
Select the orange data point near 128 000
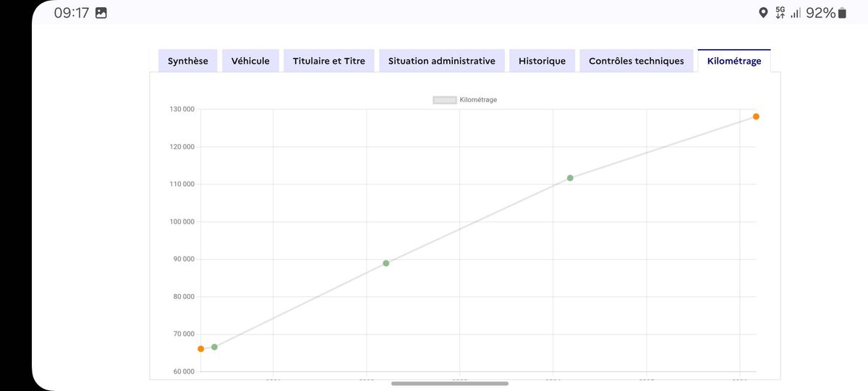(x=756, y=117)
